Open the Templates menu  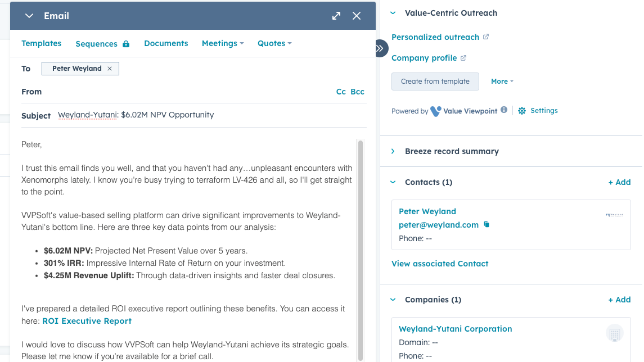click(41, 43)
